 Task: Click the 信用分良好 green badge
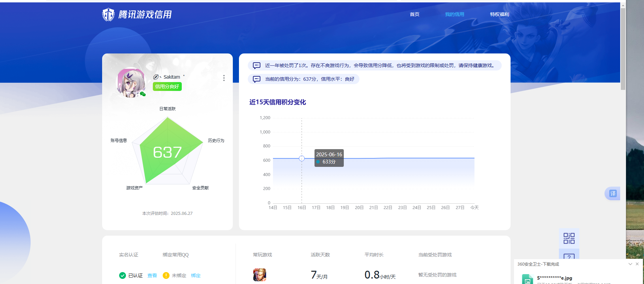[x=167, y=86]
